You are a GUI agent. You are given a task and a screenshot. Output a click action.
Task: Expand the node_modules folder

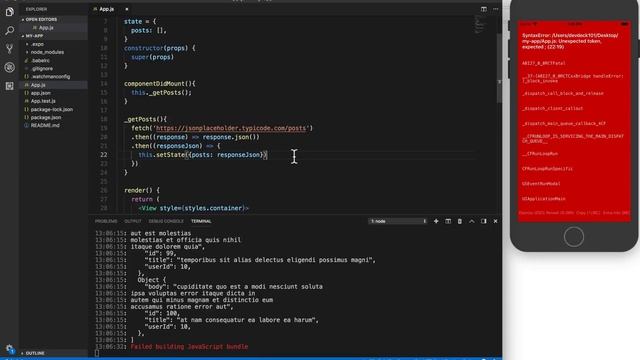[x=47, y=52]
